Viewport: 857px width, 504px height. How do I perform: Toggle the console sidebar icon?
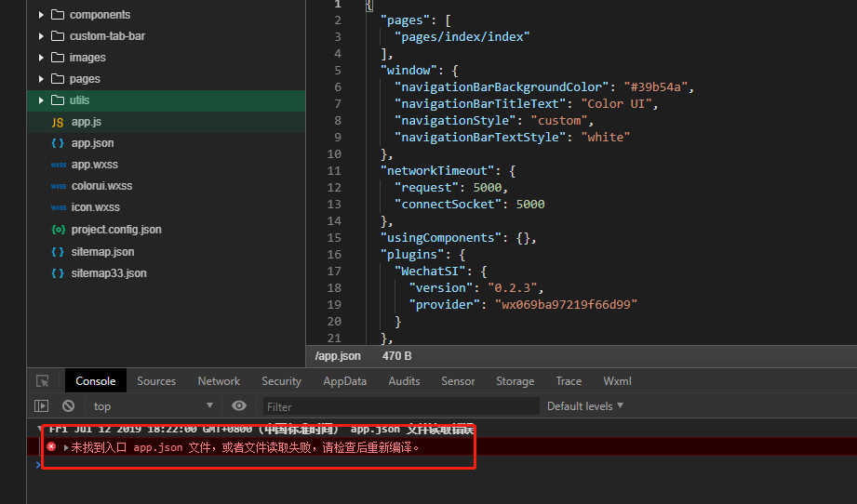(x=42, y=405)
